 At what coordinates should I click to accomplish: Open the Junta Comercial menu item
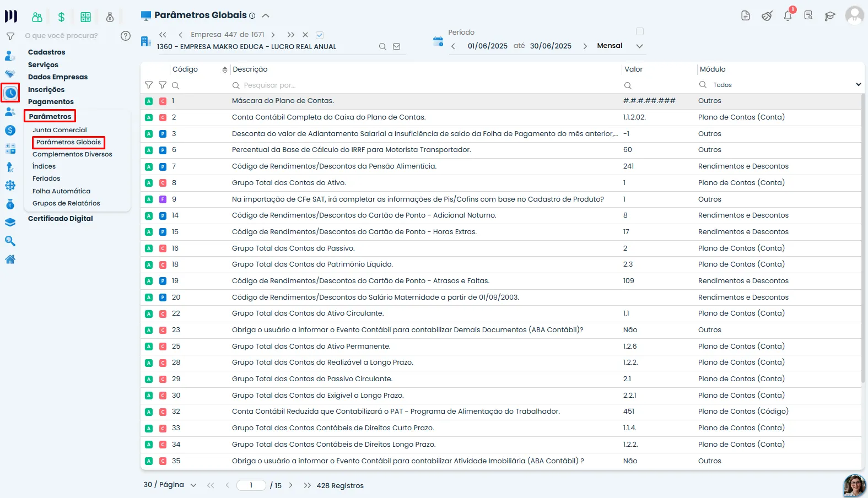pyautogui.click(x=60, y=130)
